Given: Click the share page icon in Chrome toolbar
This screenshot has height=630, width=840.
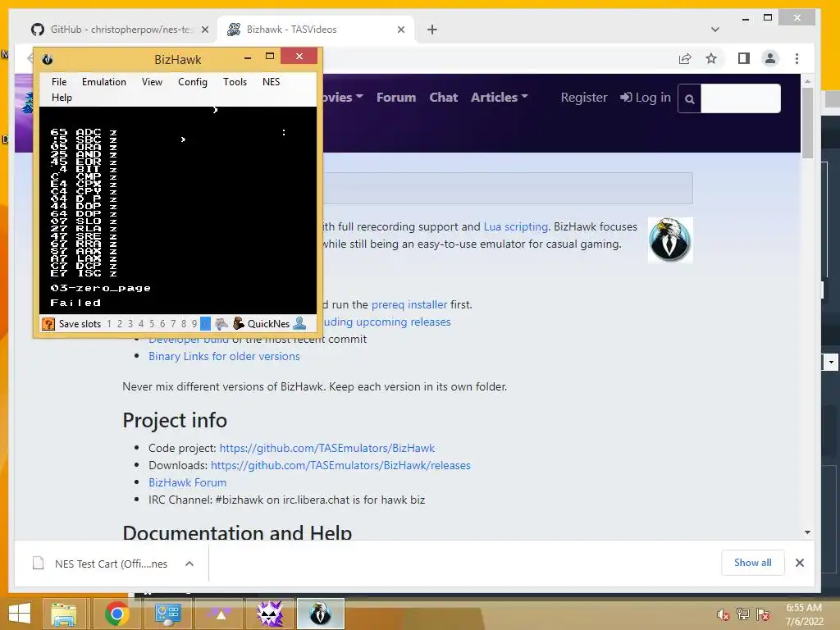Looking at the screenshot, I should (685, 58).
